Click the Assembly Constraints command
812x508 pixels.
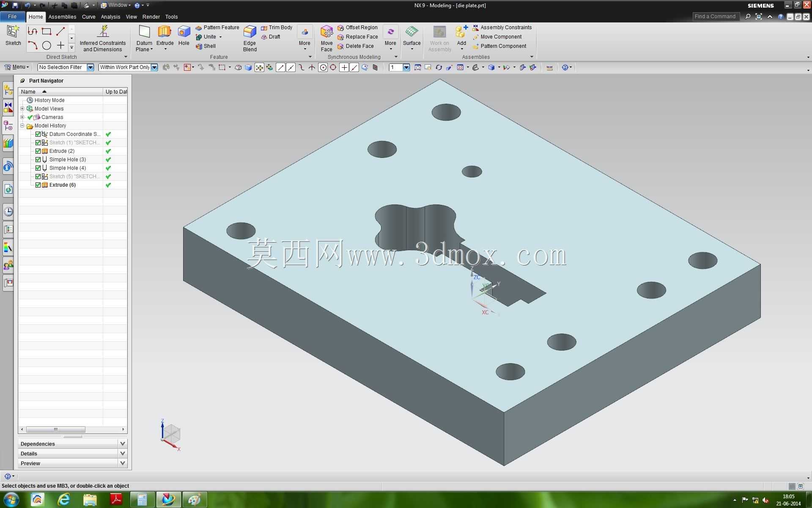tap(502, 28)
